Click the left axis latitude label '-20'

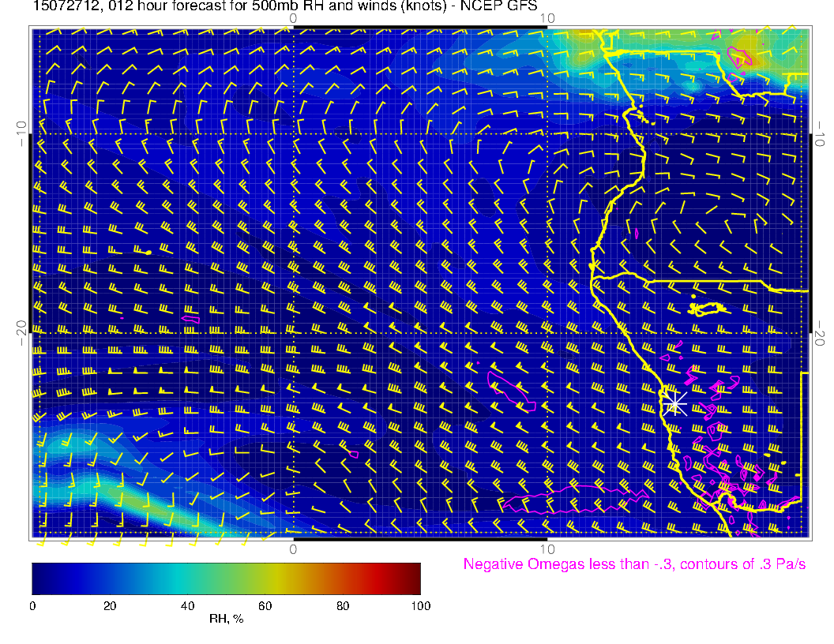(21, 333)
